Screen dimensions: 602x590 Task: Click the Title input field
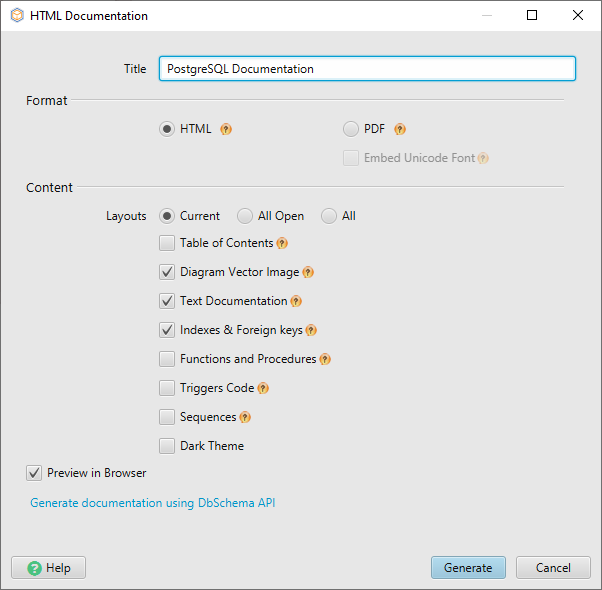(367, 69)
